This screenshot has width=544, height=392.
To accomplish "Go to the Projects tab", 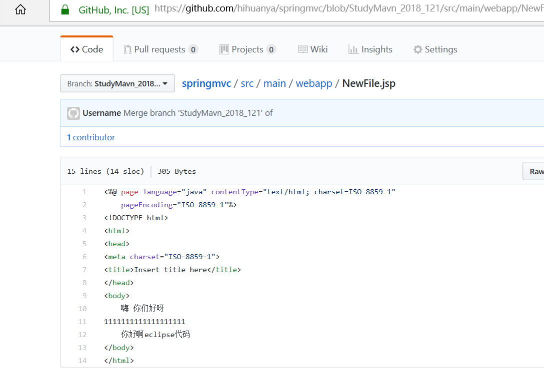I will click(x=247, y=49).
